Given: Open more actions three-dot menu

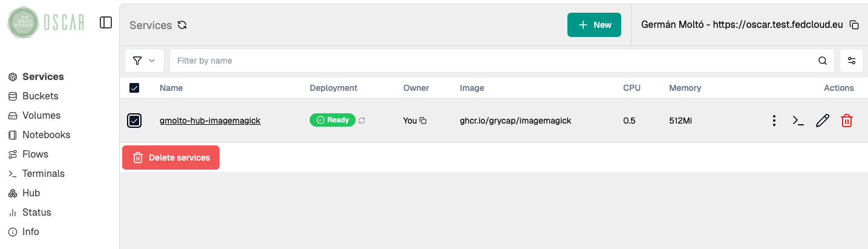Looking at the screenshot, I should 774,121.
